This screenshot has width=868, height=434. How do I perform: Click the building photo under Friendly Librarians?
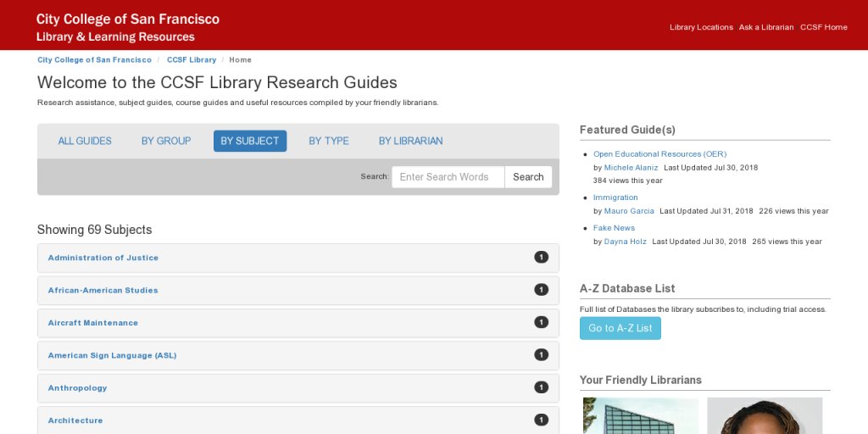pyautogui.click(x=641, y=415)
